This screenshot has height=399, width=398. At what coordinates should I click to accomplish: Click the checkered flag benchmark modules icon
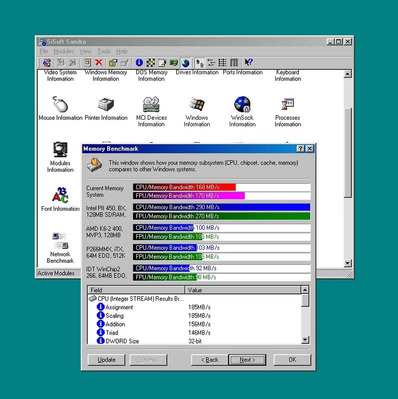(151, 62)
